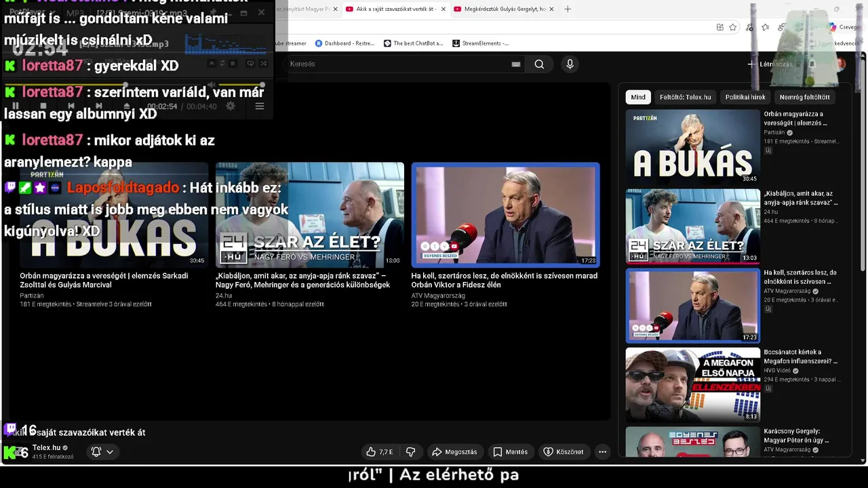
Task: Open sidebar SZAR AZ ÉLET? 24.hu thumbnail
Action: pyautogui.click(x=692, y=226)
